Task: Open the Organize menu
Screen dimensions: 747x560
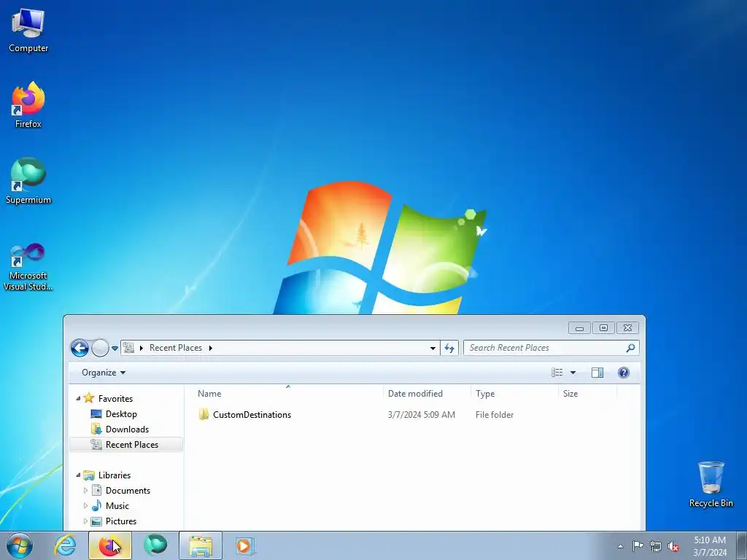Action: click(x=104, y=373)
